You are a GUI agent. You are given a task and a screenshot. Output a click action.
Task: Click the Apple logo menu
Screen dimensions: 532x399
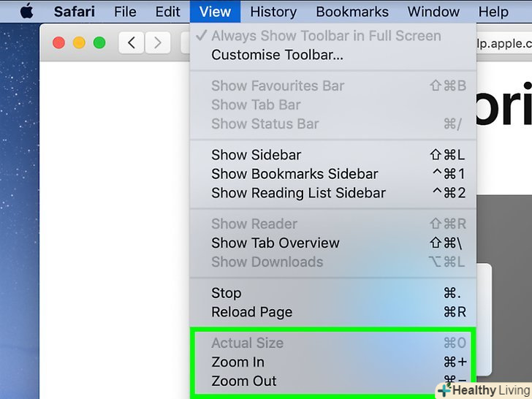(x=27, y=12)
